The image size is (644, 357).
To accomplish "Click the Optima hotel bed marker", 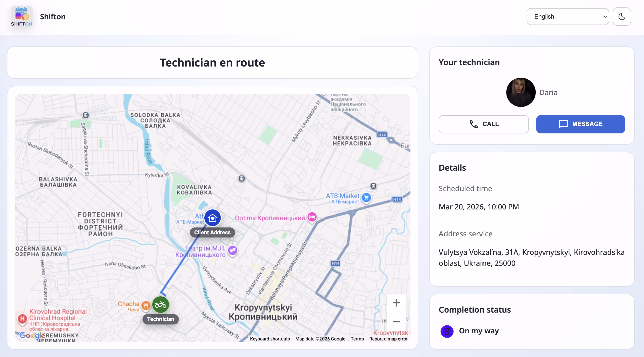I will coord(312,217).
